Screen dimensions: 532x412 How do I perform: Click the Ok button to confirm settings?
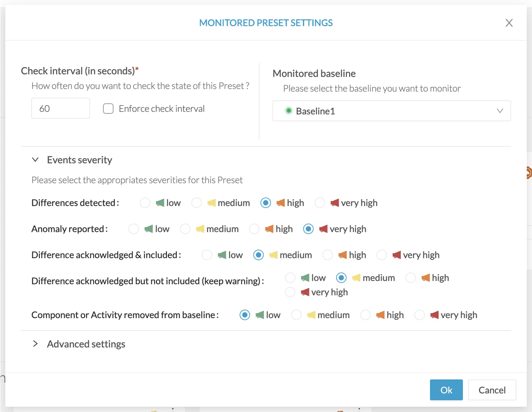point(446,390)
